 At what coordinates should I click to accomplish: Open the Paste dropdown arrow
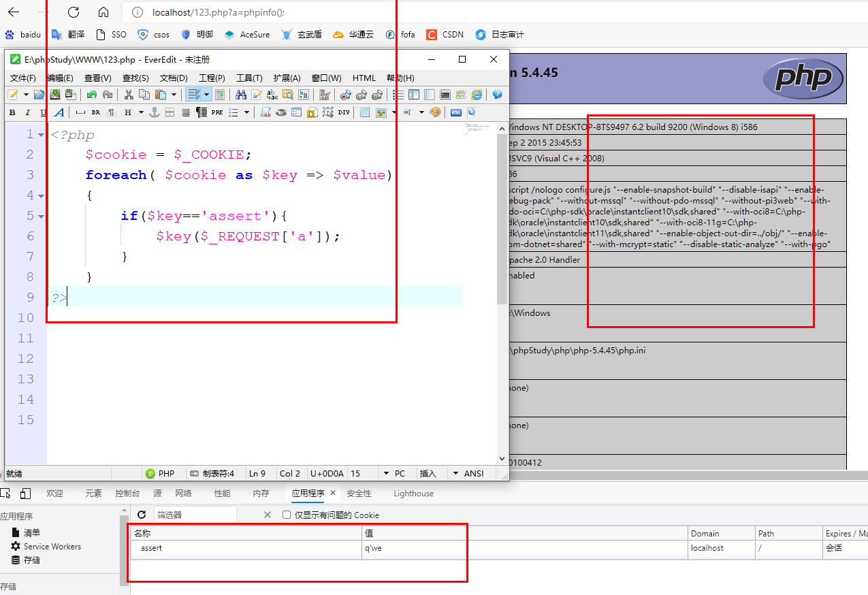point(174,95)
